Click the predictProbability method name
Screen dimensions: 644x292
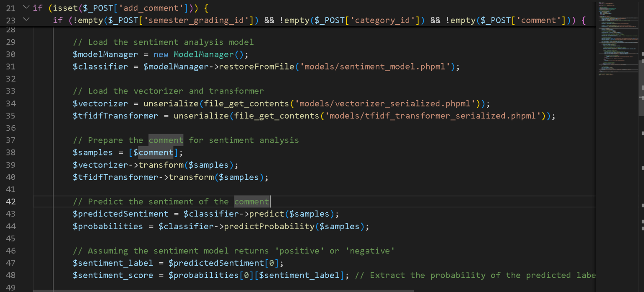coord(269,226)
